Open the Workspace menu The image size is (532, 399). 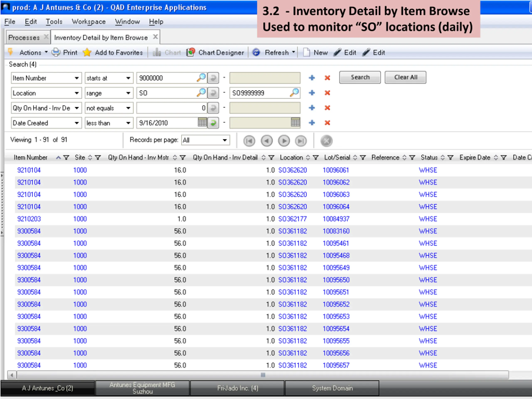tap(89, 22)
